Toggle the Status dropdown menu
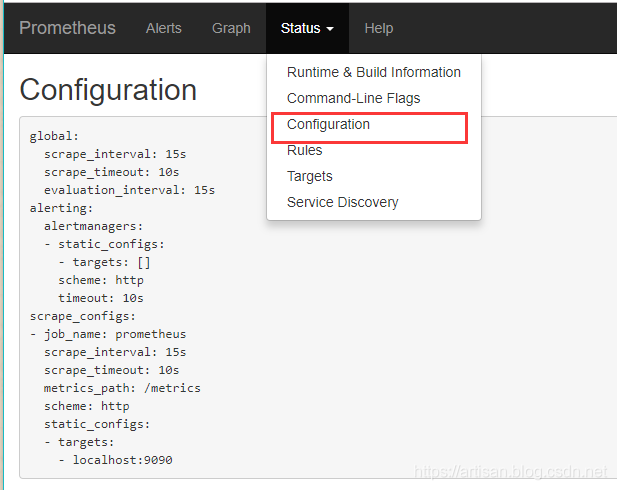This screenshot has height=490, width=617. (x=307, y=28)
